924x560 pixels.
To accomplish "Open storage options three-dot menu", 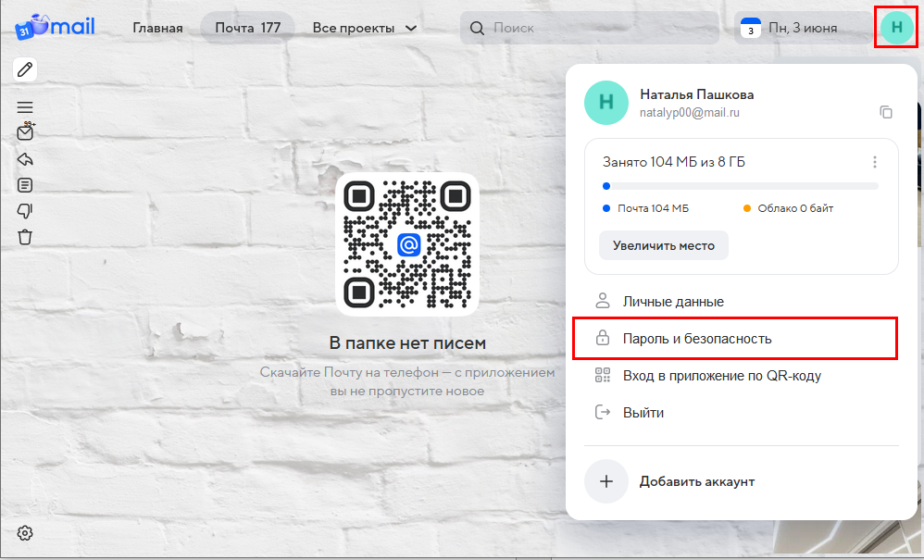I will tap(875, 162).
